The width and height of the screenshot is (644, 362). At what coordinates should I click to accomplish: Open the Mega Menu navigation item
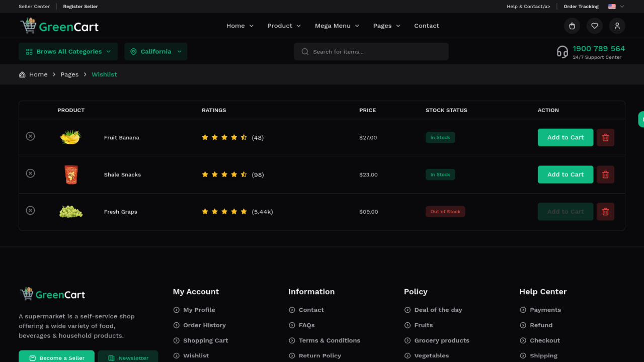point(337,26)
